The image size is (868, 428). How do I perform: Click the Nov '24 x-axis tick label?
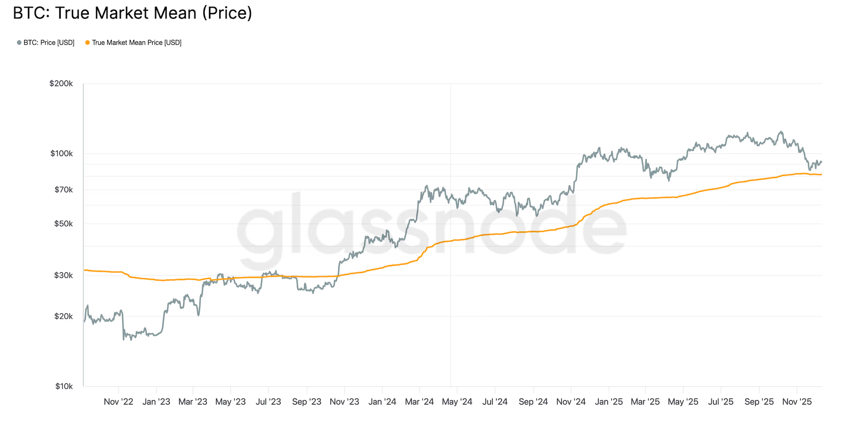coord(571,402)
